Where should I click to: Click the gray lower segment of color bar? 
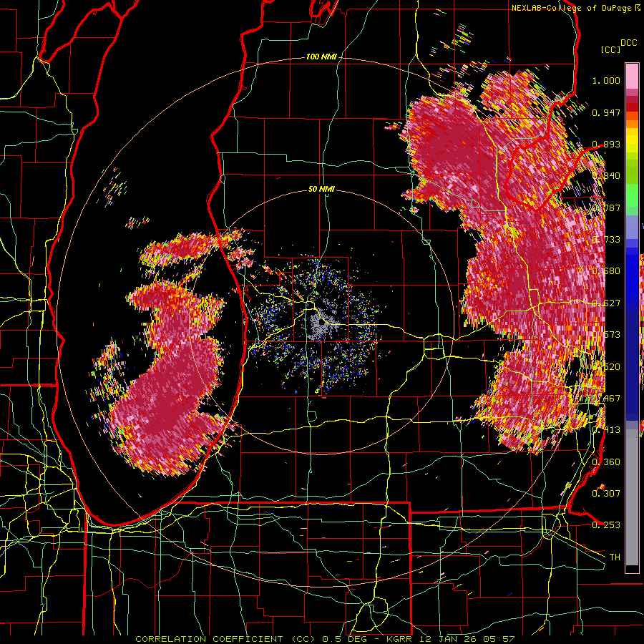[632, 497]
